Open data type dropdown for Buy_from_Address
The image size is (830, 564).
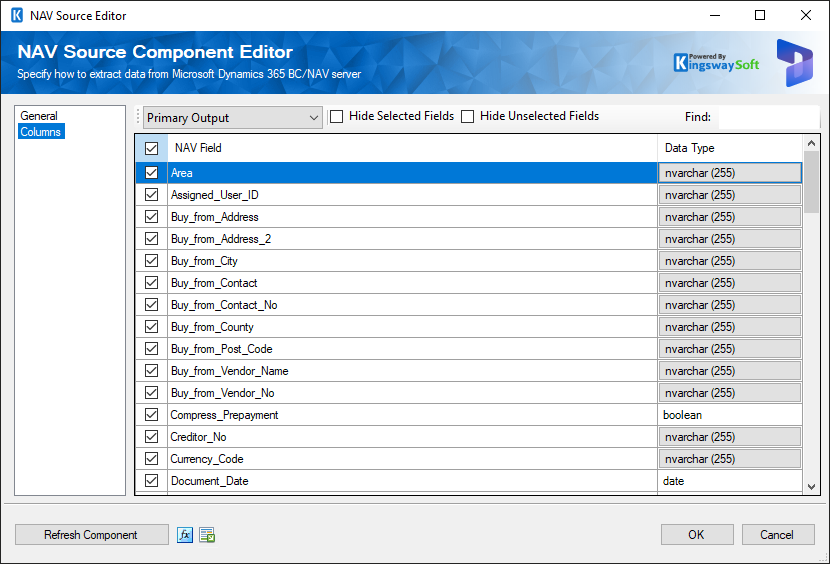[729, 217]
